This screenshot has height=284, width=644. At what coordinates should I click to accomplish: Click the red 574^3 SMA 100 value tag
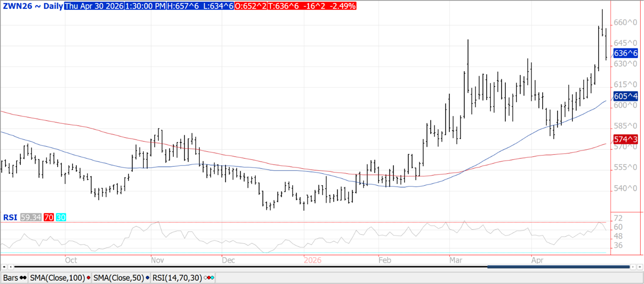626,139
